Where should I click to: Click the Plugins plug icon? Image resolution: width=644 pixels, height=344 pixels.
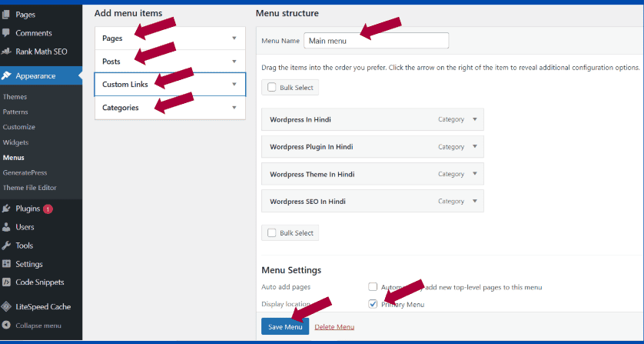tap(6, 209)
